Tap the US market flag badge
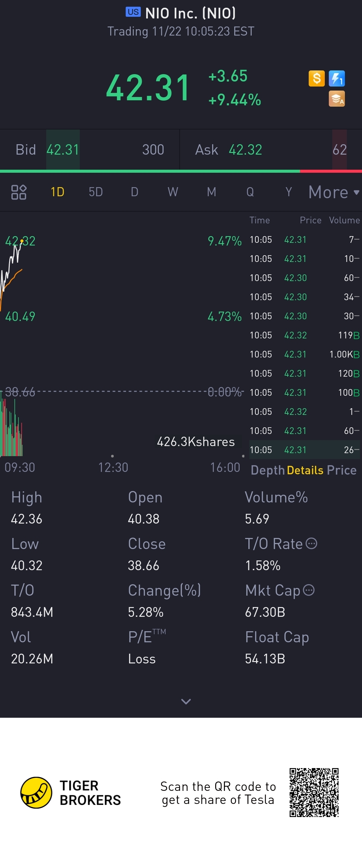 coord(133,12)
